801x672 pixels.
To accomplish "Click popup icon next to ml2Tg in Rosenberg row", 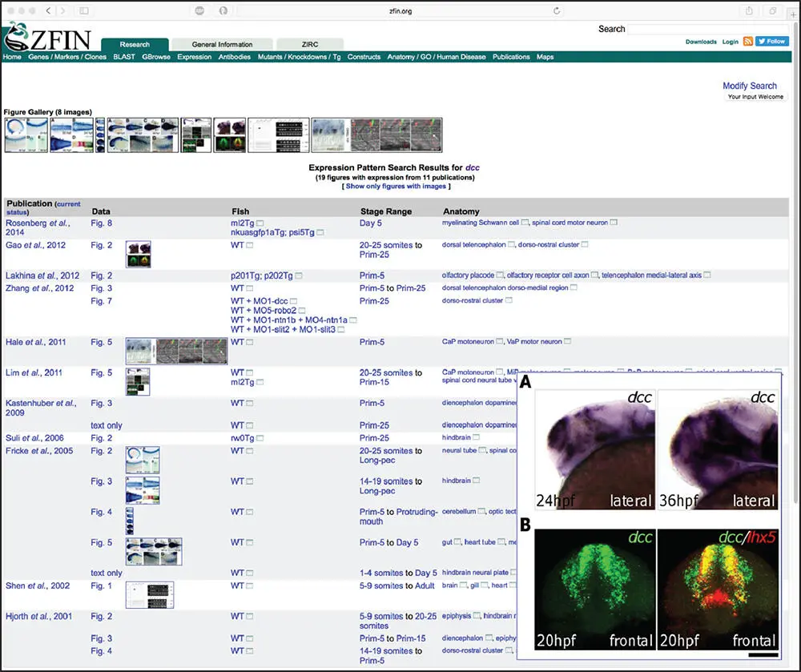I will point(260,223).
